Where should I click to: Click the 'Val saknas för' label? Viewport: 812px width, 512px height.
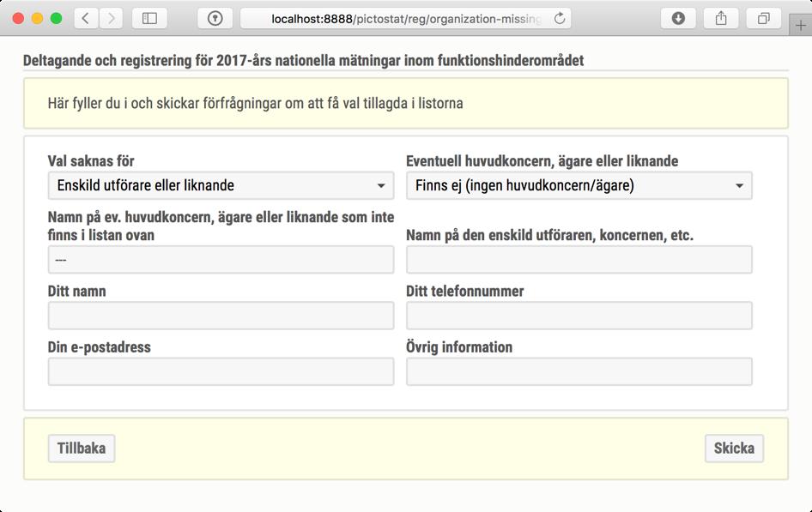tap(91, 161)
